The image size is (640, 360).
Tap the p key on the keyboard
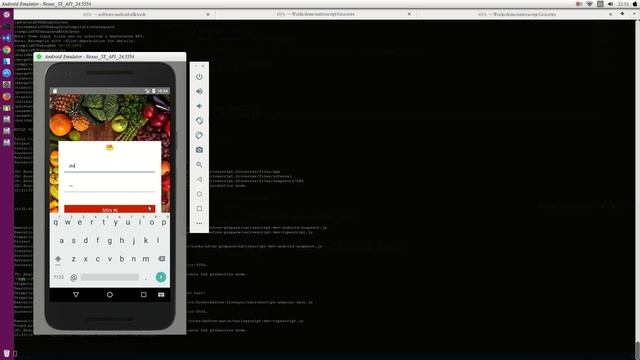click(x=164, y=222)
